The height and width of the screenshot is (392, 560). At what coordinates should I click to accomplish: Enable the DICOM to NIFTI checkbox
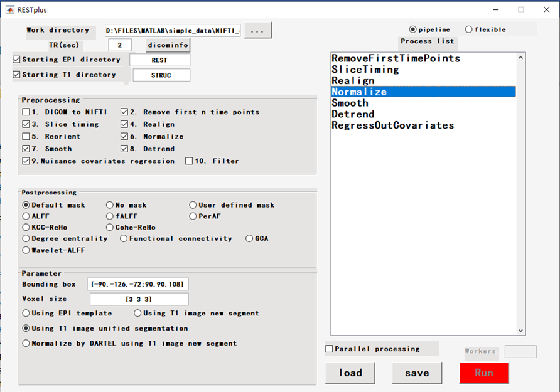(x=26, y=112)
